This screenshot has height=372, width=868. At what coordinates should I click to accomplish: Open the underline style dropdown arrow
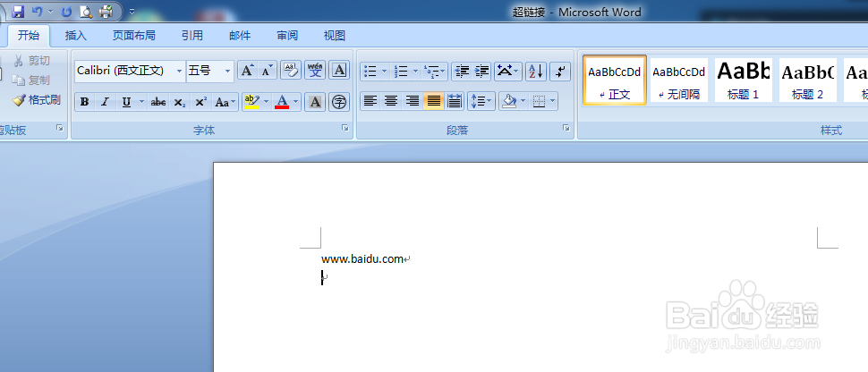pyautogui.click(x=141, y=102)
